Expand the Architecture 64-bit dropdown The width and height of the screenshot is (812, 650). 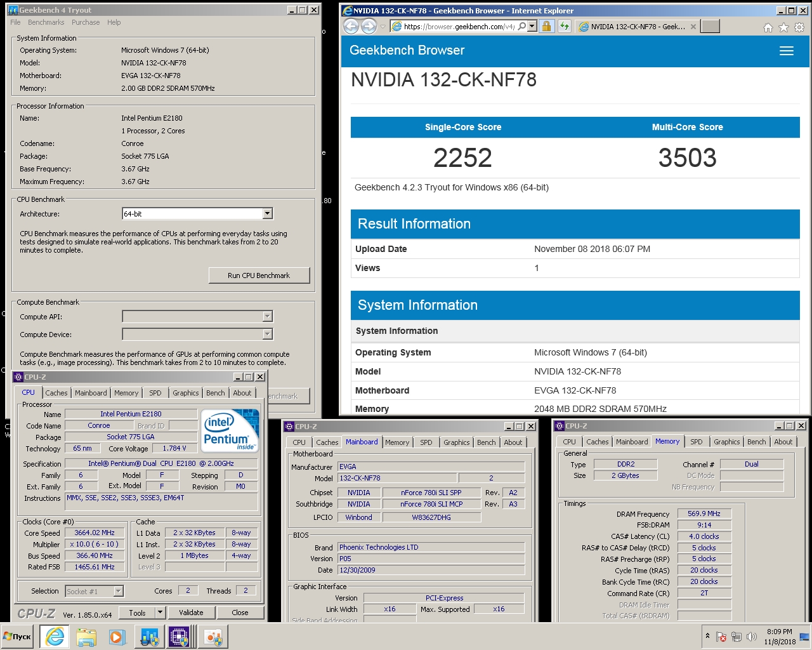pos(267,214)
